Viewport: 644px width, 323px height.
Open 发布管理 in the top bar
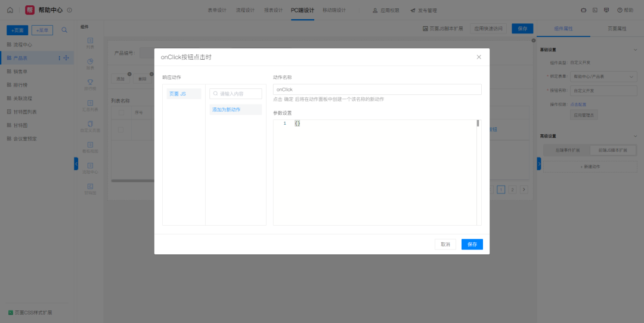pos(423,10)
